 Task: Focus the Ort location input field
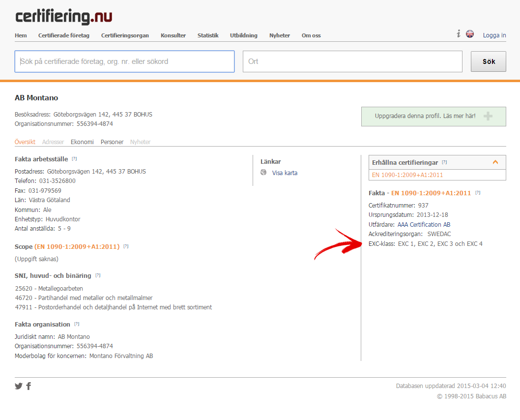352,61
